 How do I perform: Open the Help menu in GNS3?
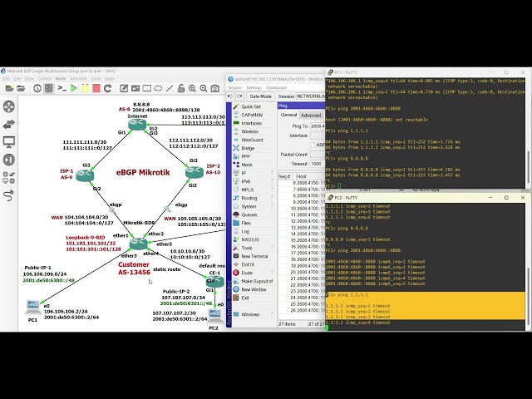pos(109,79)
